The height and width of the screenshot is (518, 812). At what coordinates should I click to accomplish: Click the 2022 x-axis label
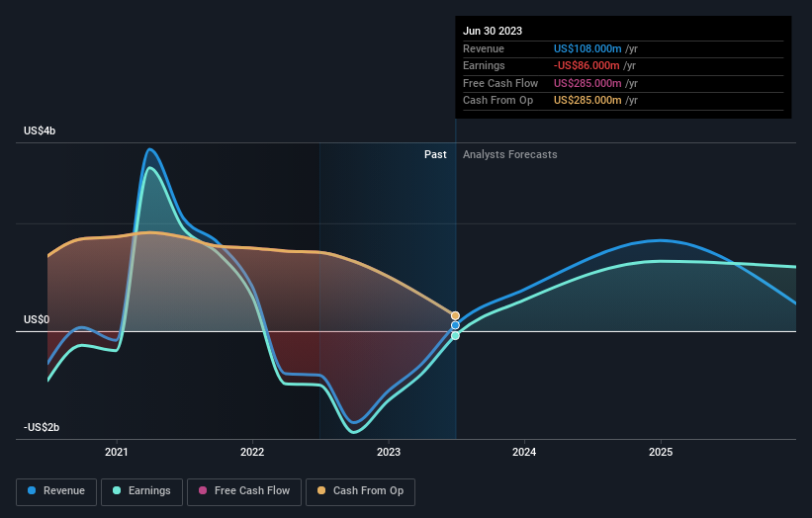click(252, 453)
